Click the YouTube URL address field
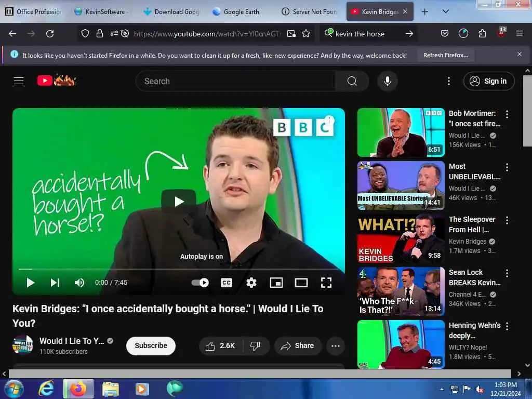The width and height of the screenshot is (532, 399). 207,34
